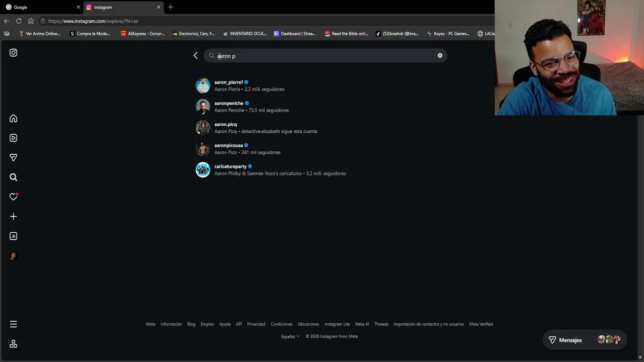644x362 pixels.
Task: Open aaron_pierre1 search result
Action: (320, 85)
